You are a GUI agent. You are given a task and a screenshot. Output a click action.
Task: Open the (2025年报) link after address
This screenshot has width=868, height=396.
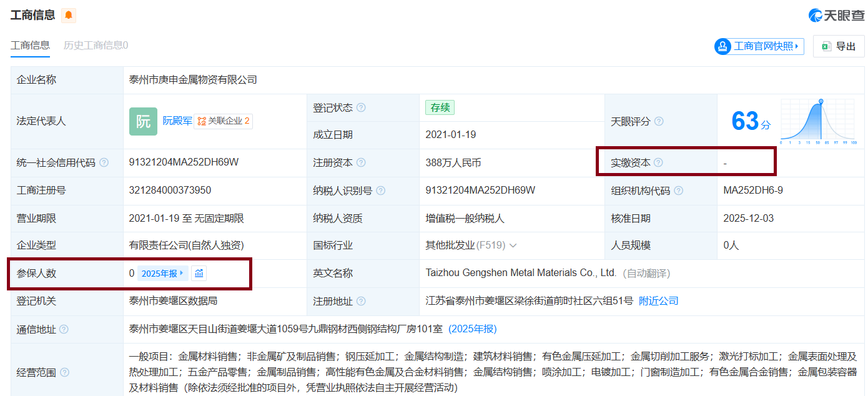click(x=473, y=329)
